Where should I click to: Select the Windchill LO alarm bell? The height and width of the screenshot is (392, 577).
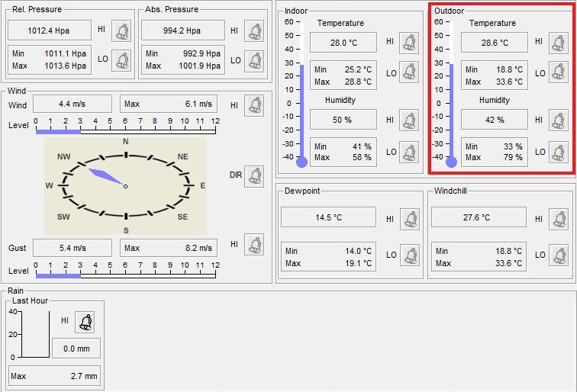pyautogui.click(x=559, y=255)
